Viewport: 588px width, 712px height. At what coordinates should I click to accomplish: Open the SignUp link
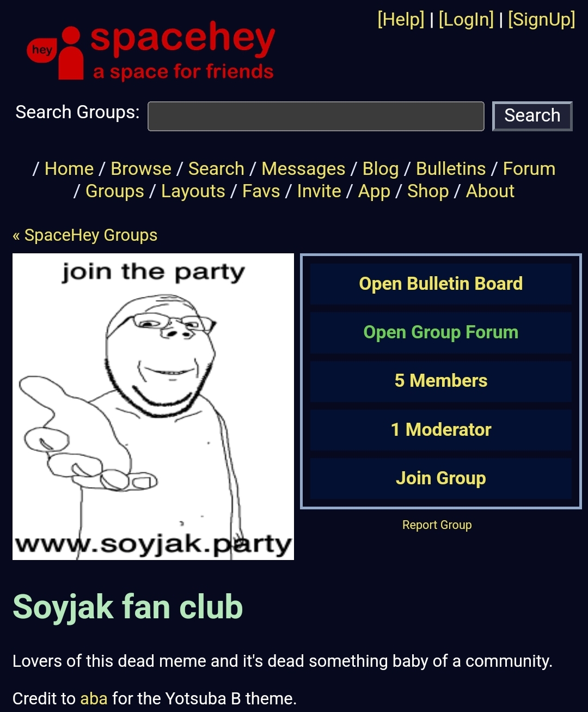[542, 20]
